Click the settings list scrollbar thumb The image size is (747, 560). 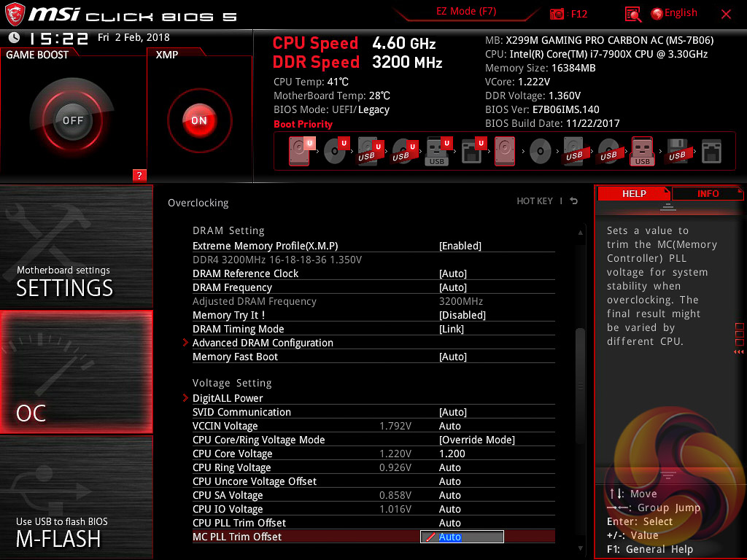coord(580,386)
